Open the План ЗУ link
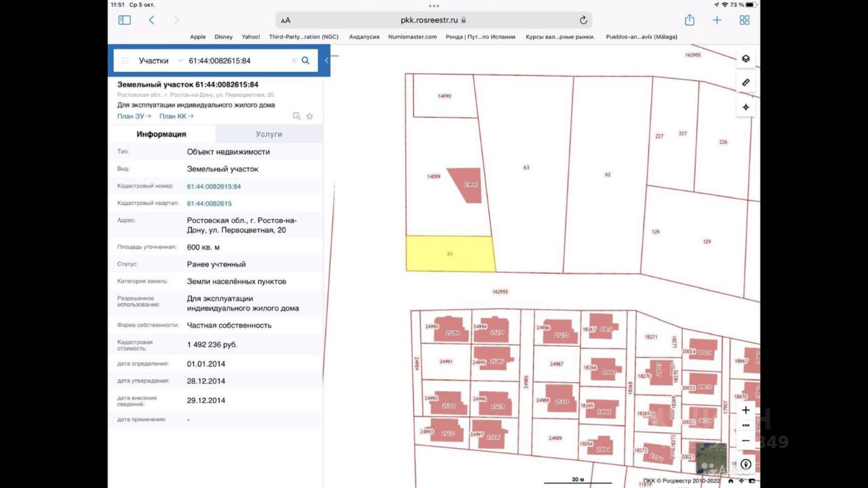868x488 pixels. tap(134, 116)
